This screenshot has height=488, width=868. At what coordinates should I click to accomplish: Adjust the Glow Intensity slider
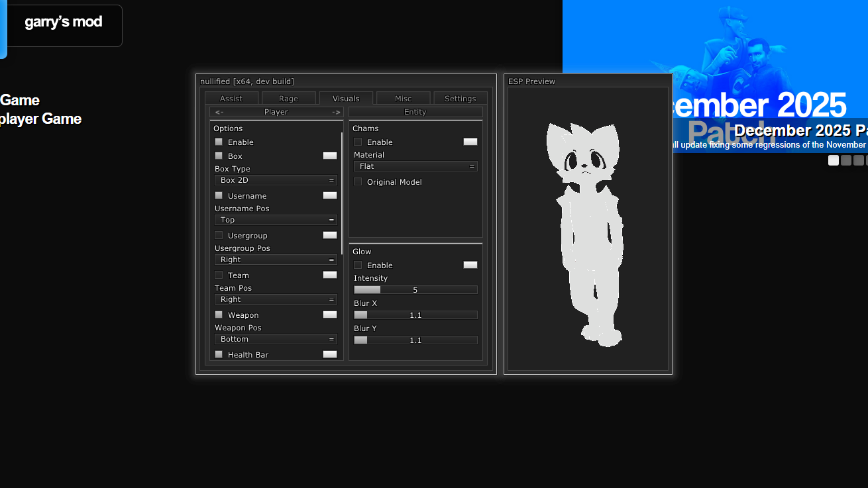coord(415,290)
